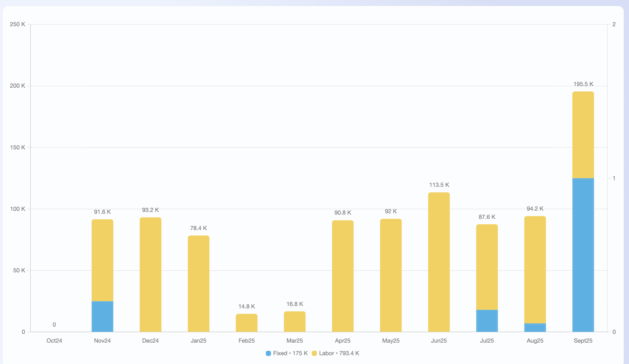Viewport: 629px width, 364px height.
Task: Click the Oct24 x-axis label
Action: click(54, 340)
